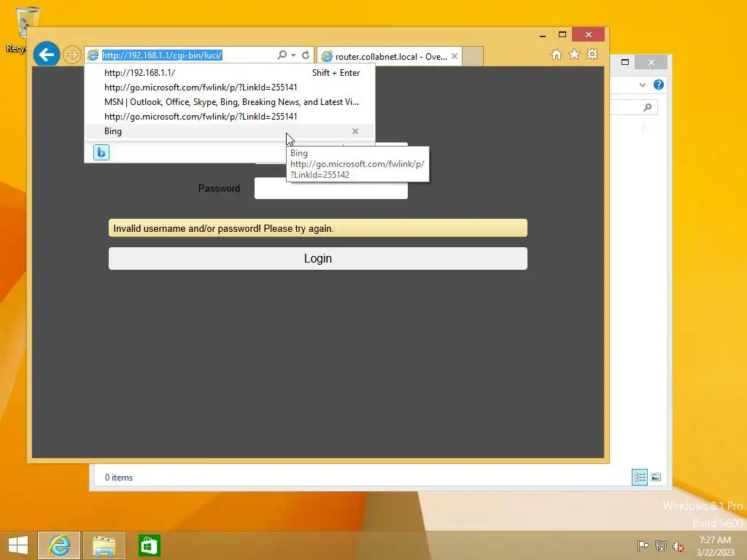Open the address bar autocomplete dropdown arrow
The height and width of the screenshot is (560, 747).
click(x=293, y=55)
